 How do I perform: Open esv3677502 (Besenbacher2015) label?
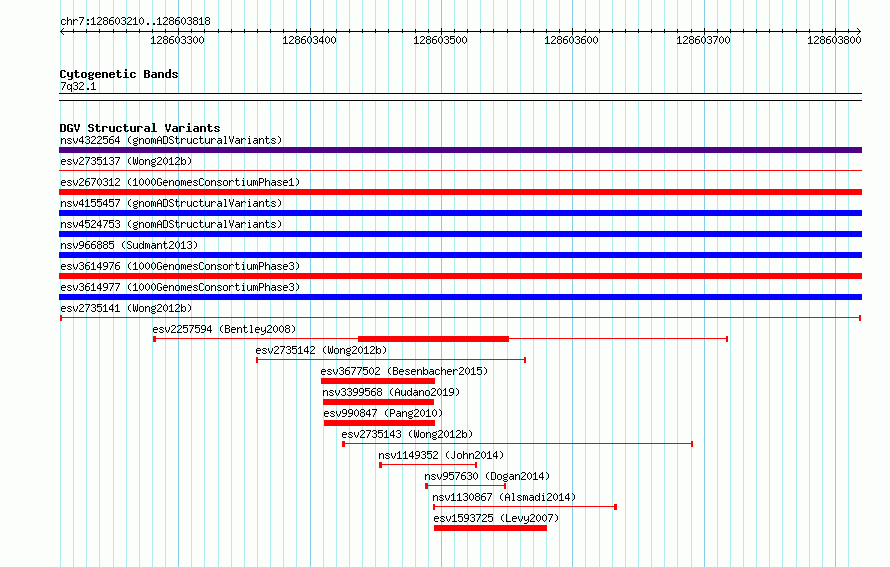click(404, 371)
